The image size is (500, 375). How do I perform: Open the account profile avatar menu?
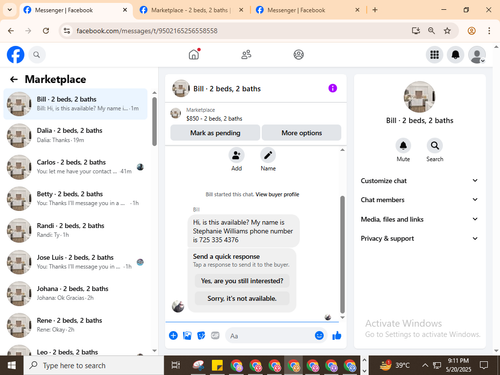(477, 55)
